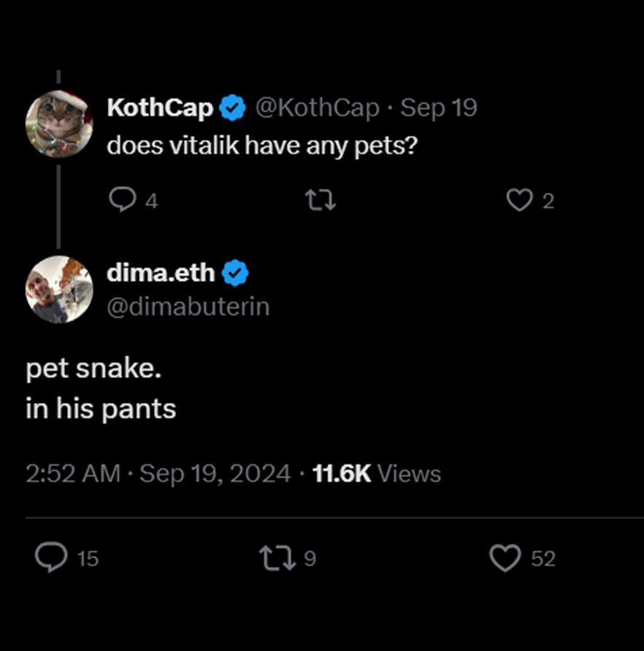Click the 'does vitalik have any pets?' tweet text

[262, 146]
